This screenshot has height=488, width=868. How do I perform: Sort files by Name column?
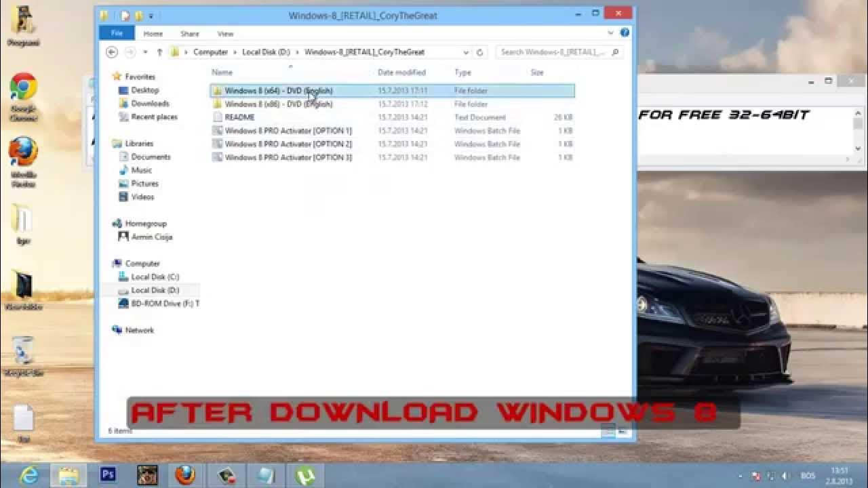coord(222,73)
